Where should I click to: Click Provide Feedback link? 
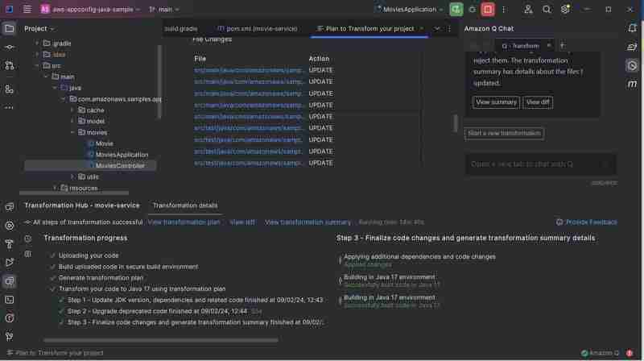click(x=587, y=222)
